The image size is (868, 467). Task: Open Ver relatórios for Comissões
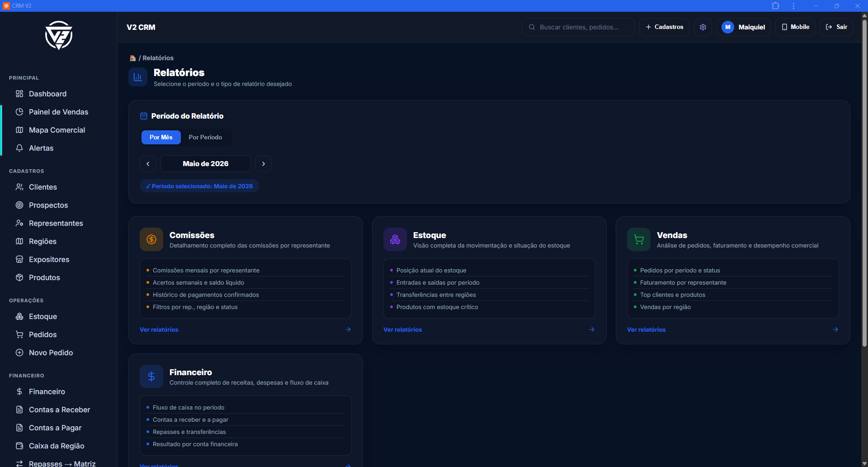pyautogui.click(x=159, y=329)
